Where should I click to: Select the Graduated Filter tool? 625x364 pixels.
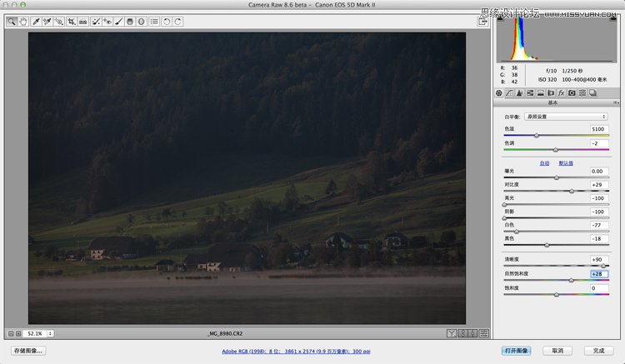130,22
